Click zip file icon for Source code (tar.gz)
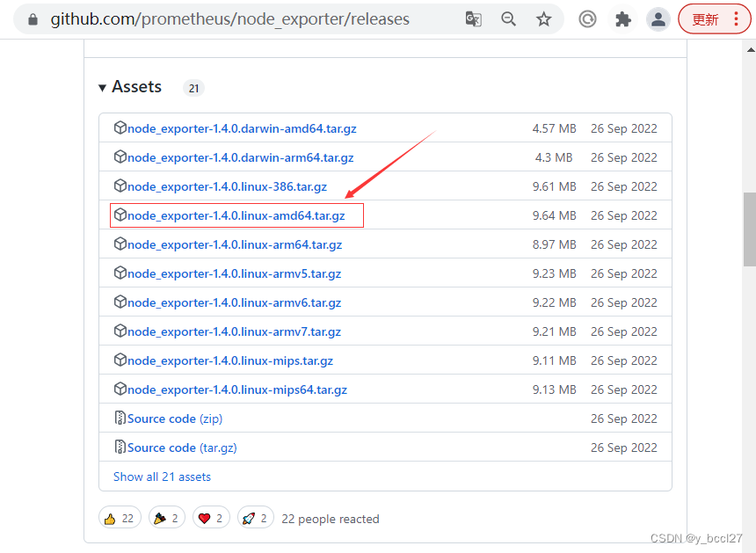The height and width of the screenshot is (553, 756). [120, 447]
